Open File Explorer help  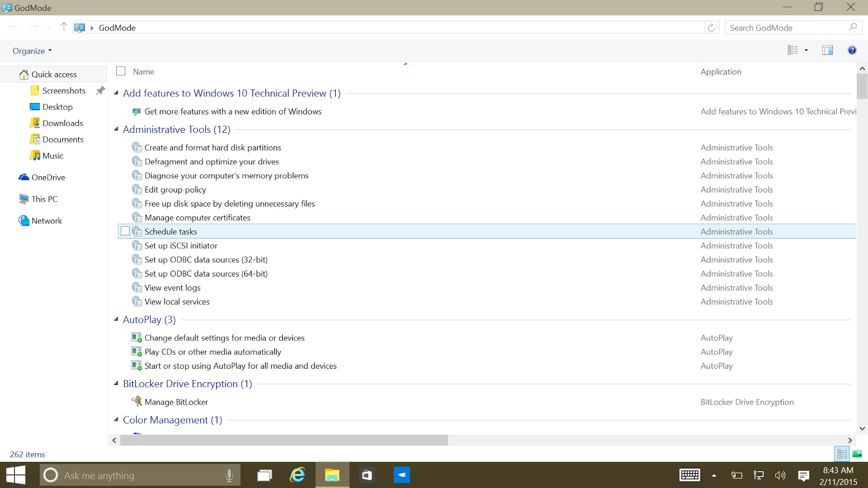pyautogui.click(x=852, y=50)
